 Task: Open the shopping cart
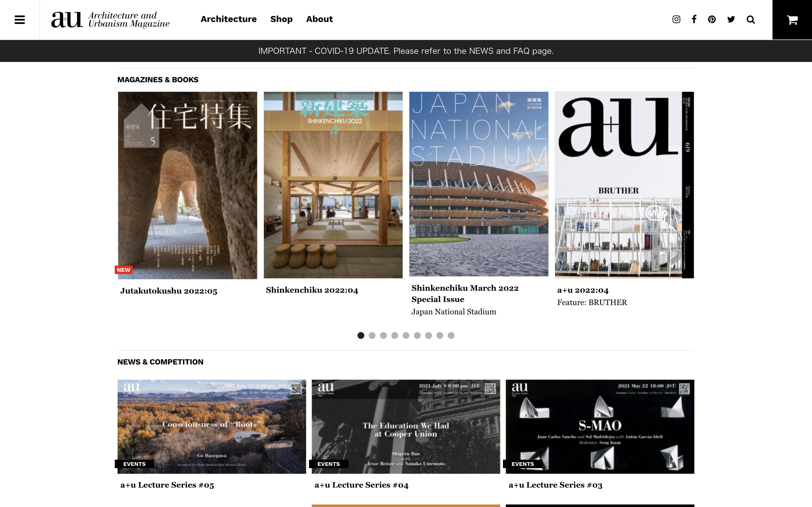[x=792, y=20]
